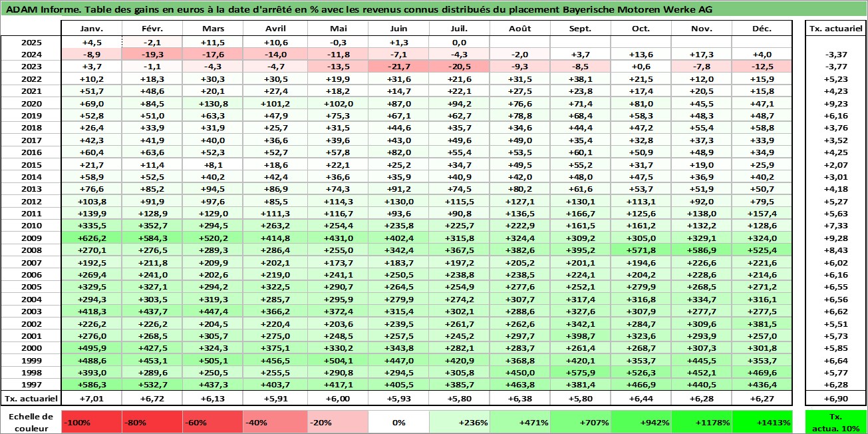Pick the -100% red scale swatch

(92, 422)
